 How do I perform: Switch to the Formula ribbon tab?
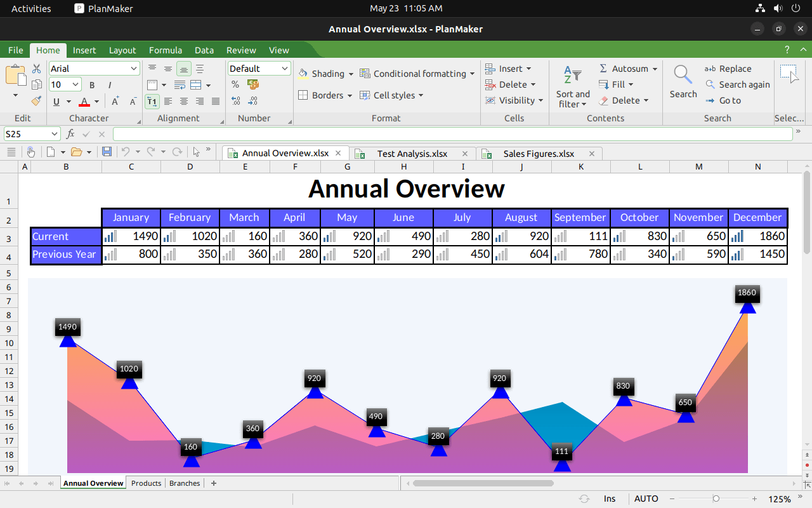pos(166,50)
